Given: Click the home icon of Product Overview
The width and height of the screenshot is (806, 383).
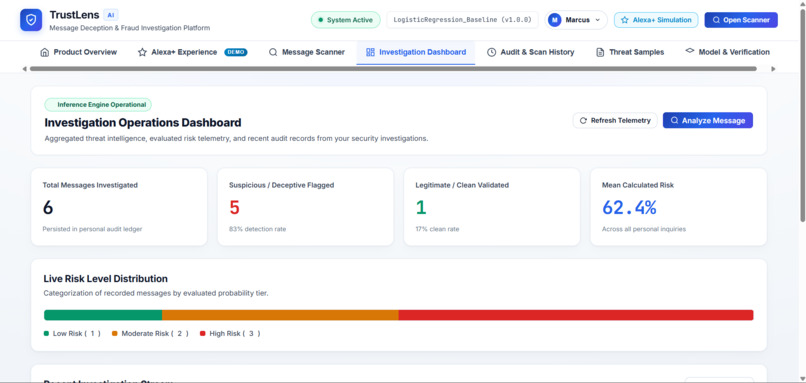Looking at the screenshot, I should (x=45, y=52).
